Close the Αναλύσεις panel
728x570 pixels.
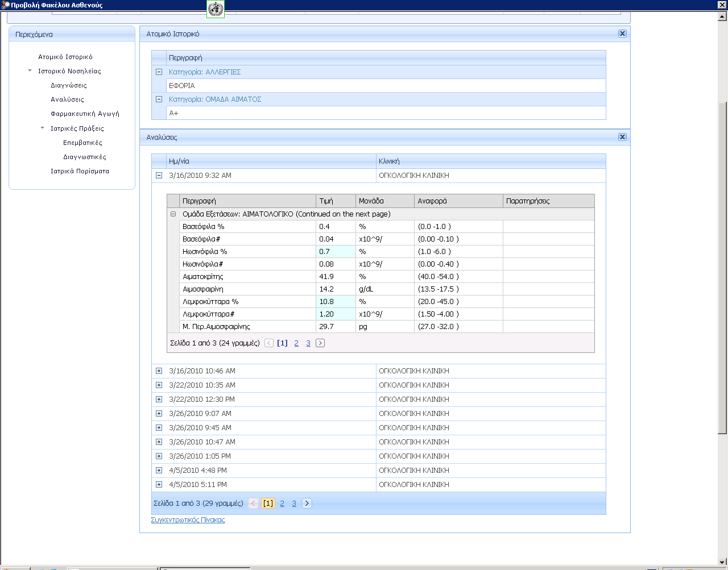(622, 137)
